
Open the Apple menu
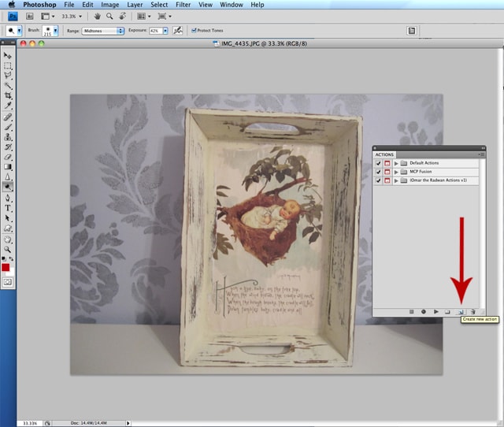(12, 5)
